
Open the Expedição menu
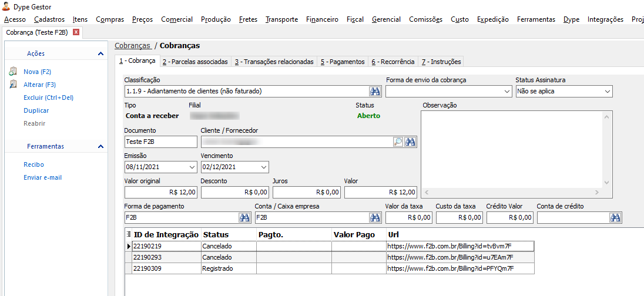click(493, 19)
